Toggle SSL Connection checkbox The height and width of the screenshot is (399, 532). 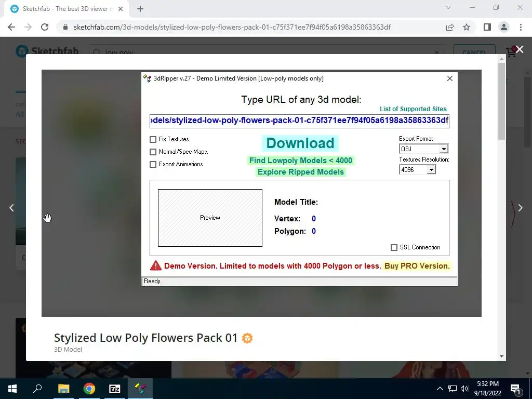click(x=394, y=248)
